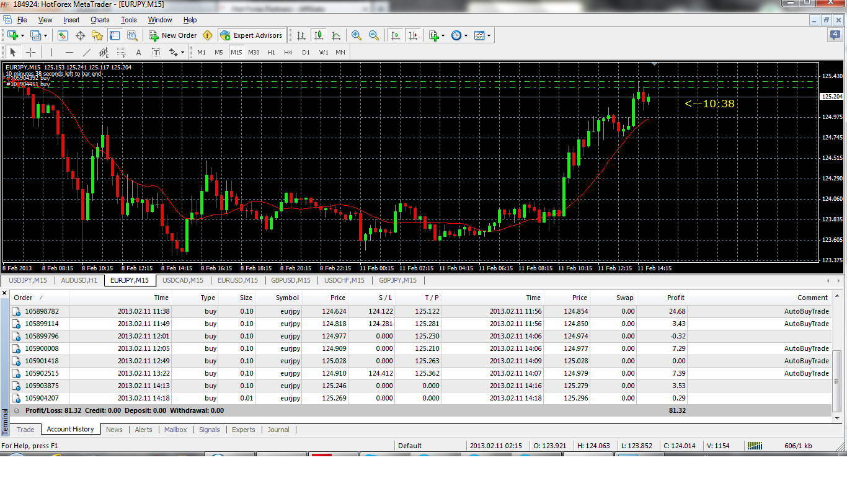This screenshot has width=847, height=504.
Task: Open the Signals terminal tab
Action: pos(210,430)
